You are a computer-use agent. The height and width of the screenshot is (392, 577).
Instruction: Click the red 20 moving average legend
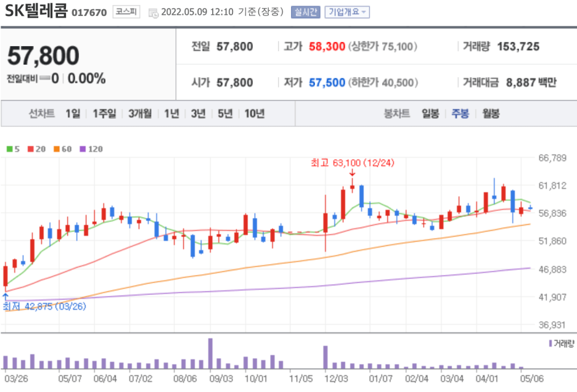(36, 149)
